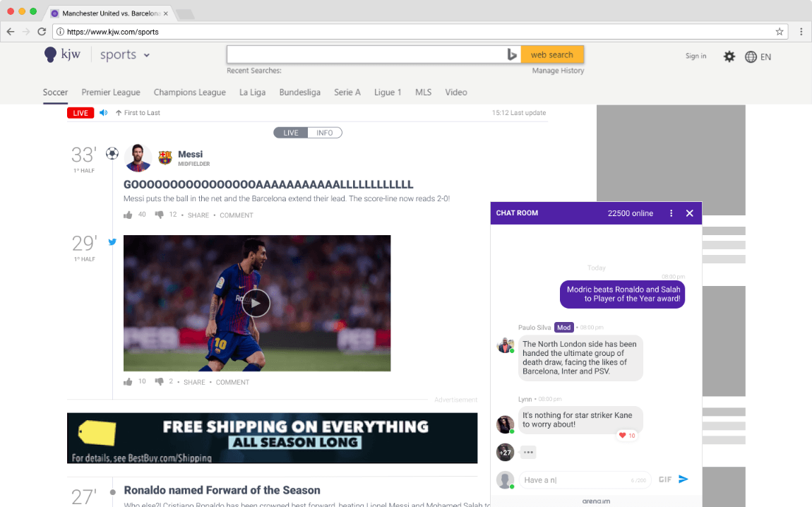Open chat room options menu
Viewport: 812px width, 507px height.
point(671,213)
